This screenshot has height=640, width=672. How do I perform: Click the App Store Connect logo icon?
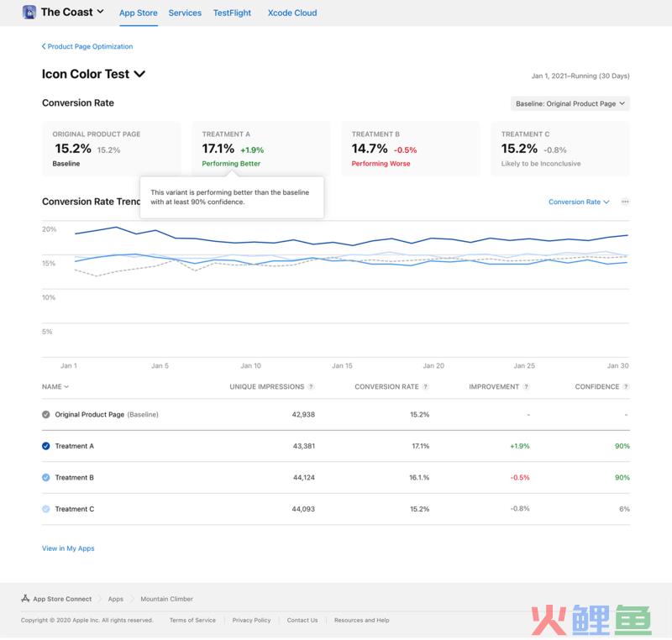pyautogui.click(x=25, y=599)
